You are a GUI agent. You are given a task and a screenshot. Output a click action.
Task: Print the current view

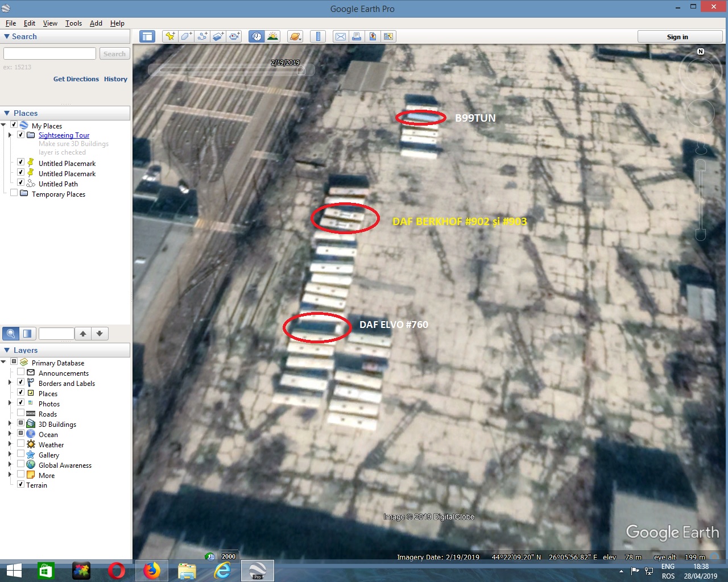tap(356, 36)
